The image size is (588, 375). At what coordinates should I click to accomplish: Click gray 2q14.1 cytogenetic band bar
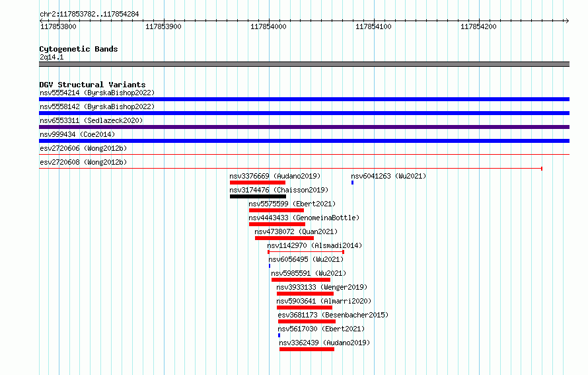click(x=304, y=64)
